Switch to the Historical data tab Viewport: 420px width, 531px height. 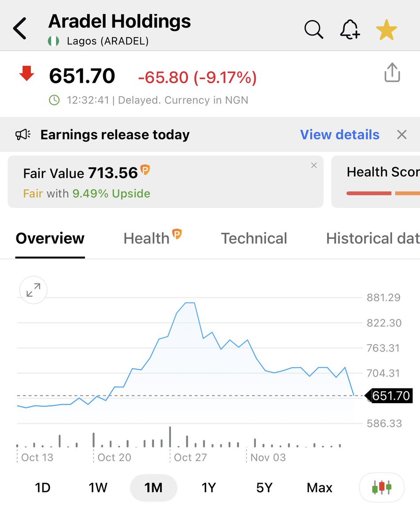[x=373, y=238]
